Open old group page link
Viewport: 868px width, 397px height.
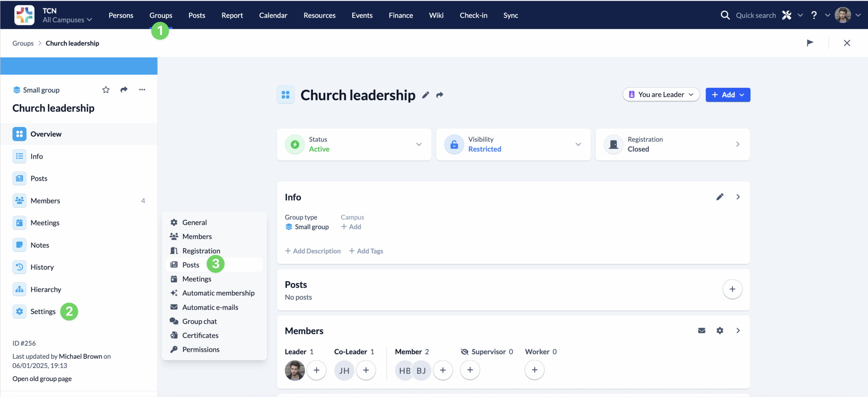pos(42,379)
